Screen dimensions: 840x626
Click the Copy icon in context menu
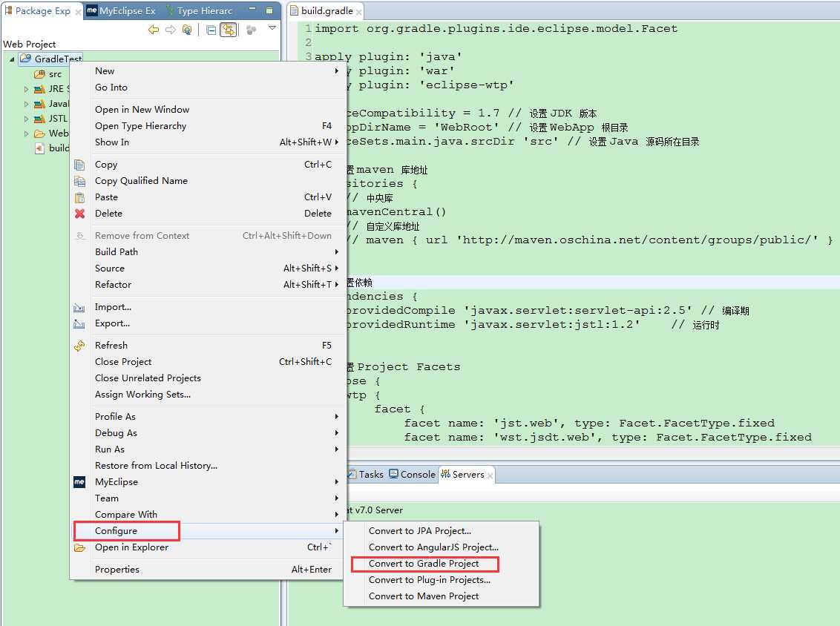(x=79, y=165)
